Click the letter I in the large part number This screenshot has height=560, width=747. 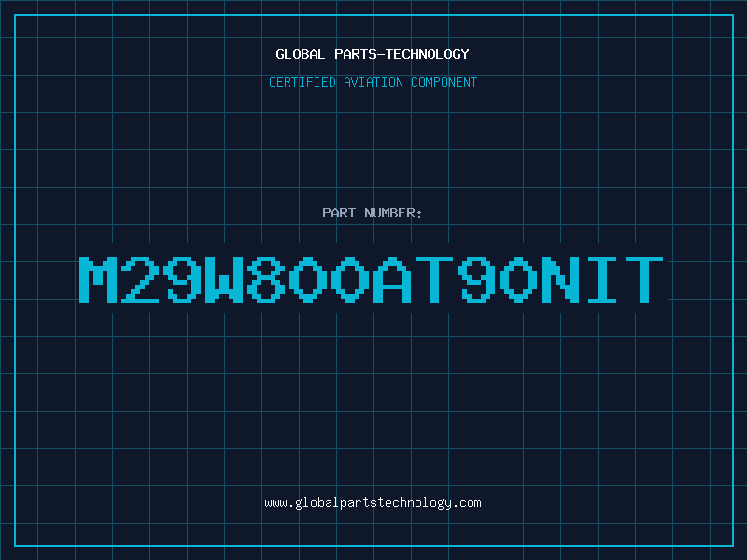click(602, 279)
